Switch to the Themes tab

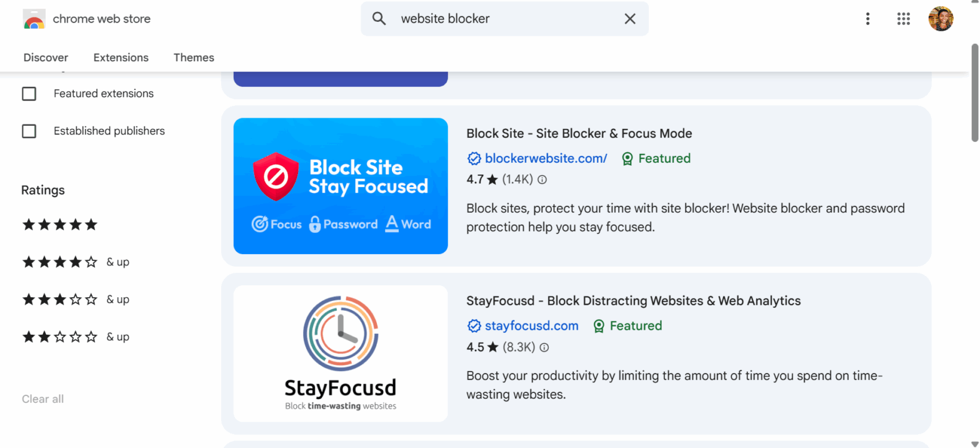194,58
